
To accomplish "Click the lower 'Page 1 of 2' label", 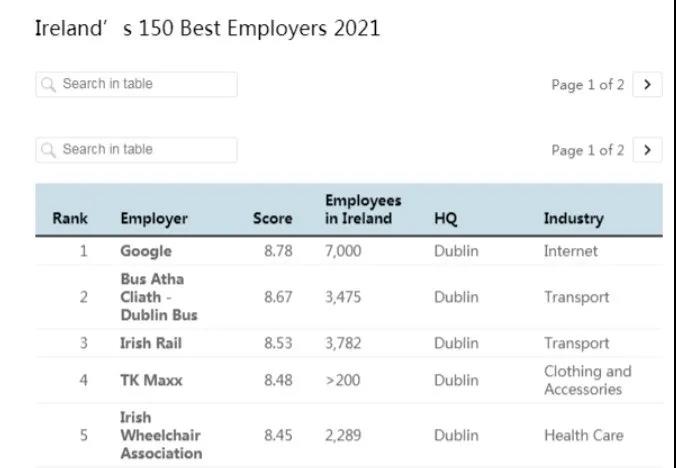I will pos(587,150).
